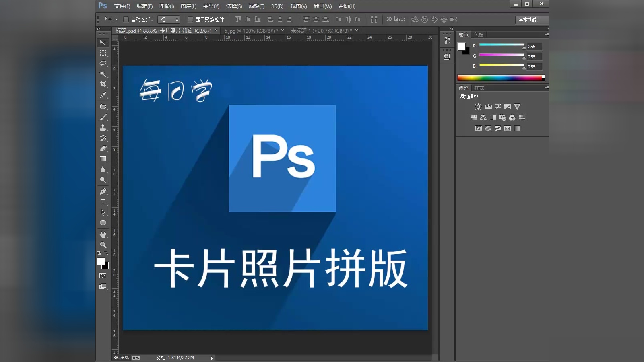Select the Clone Stamp tool
Viewport: 644px width, 362px height.
coord(103,128)
